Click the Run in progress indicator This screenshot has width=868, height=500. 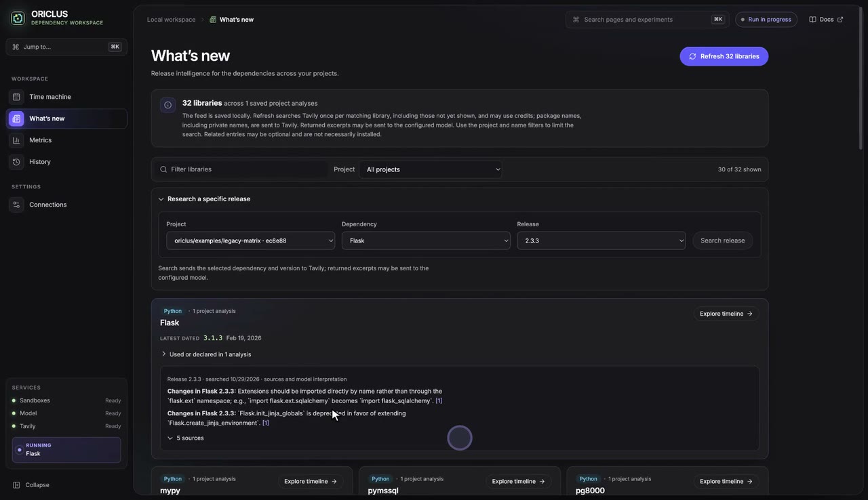[x=766, y=20]
